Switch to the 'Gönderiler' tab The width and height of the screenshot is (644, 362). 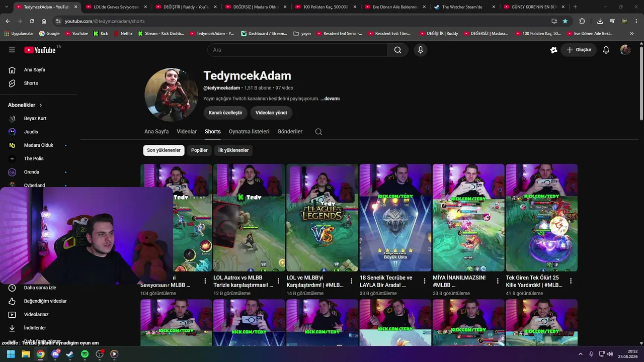(x=290, y=132)
